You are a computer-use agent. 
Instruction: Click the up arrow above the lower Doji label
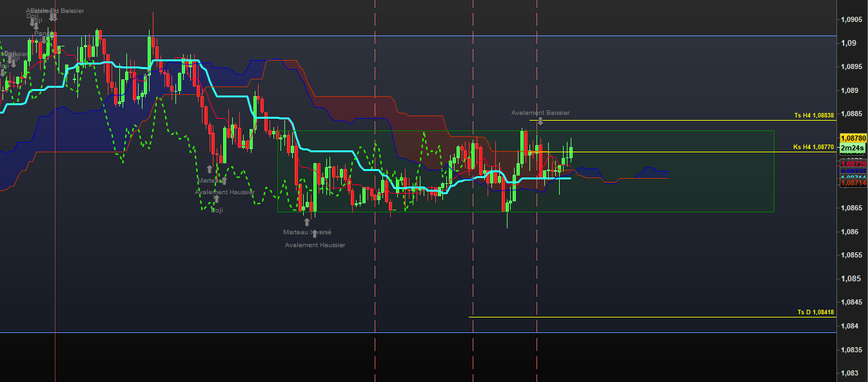coord(217,199)
